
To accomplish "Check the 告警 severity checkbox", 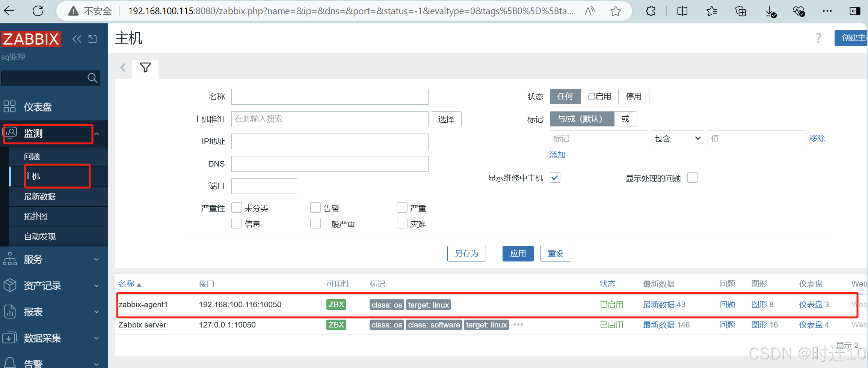I will pyautogui.click(x=315, y=207).
